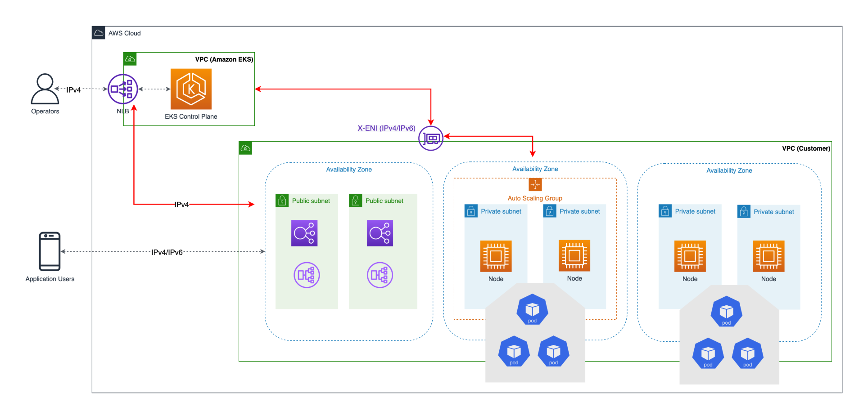Viewport: 868px width, 420px height.
Task: Click first Node chip in rightmost Availability Zone
Action: [690, 256]
